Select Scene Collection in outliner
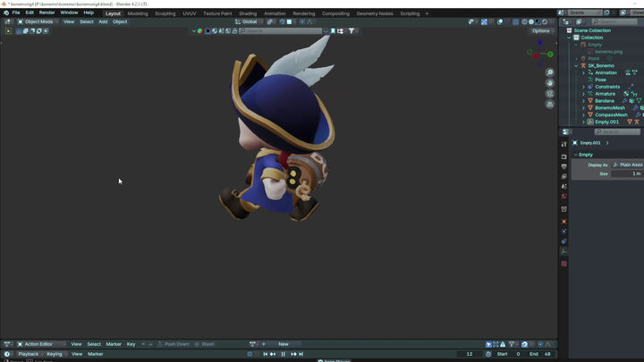 coord(592,30)
